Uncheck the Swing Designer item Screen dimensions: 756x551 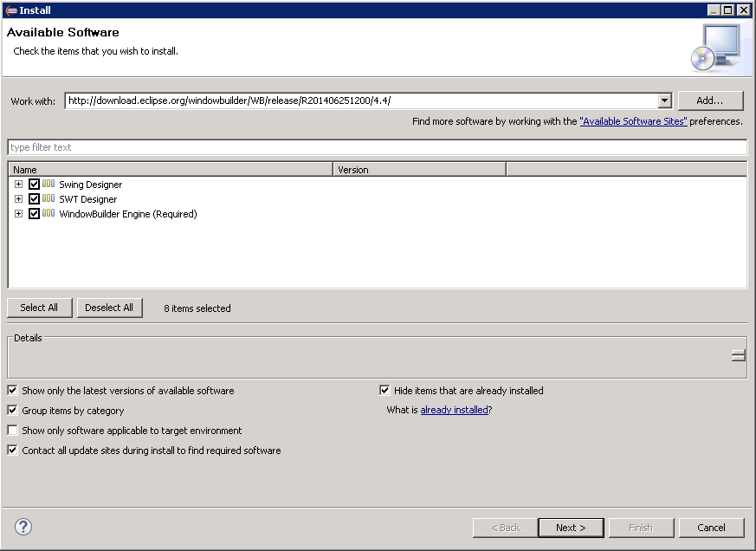[x=34, y=184]
